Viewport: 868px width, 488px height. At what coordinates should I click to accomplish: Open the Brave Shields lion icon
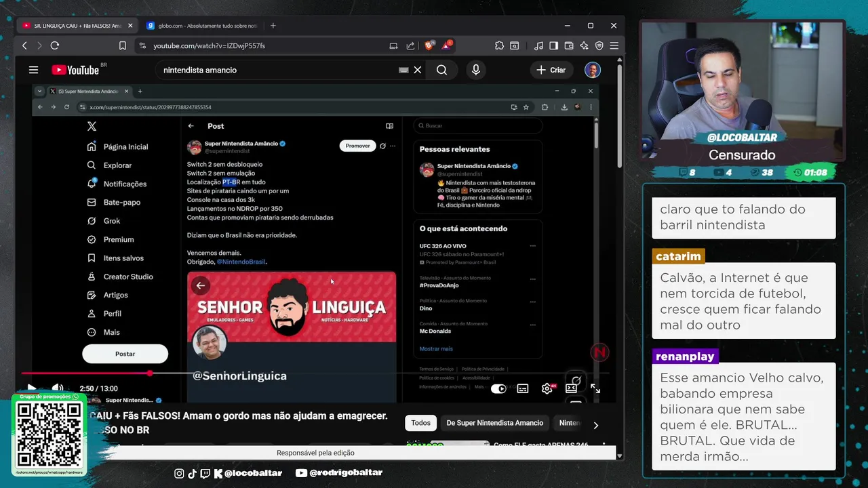429,45
